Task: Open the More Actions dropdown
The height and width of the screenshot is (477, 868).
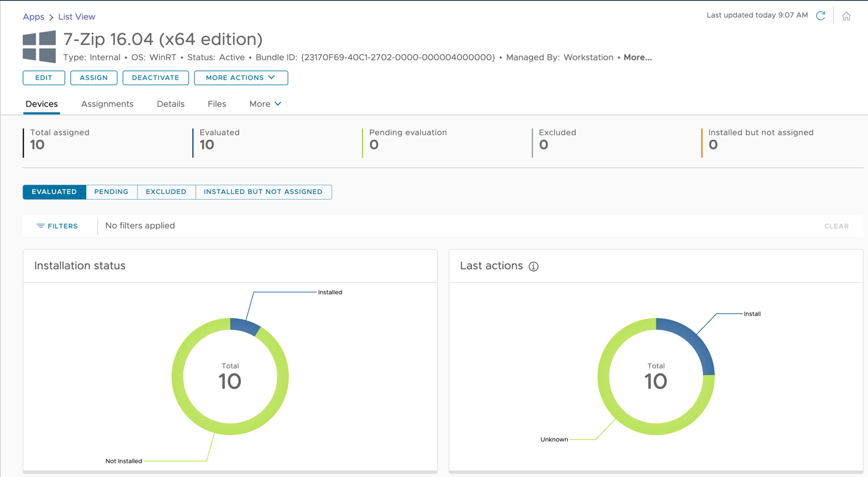Action: 240,78
